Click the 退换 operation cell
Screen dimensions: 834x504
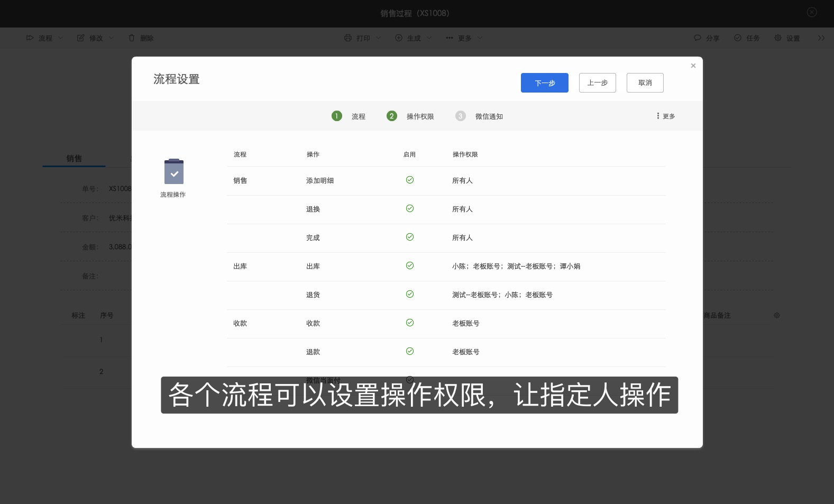click(x=313, y=209)
